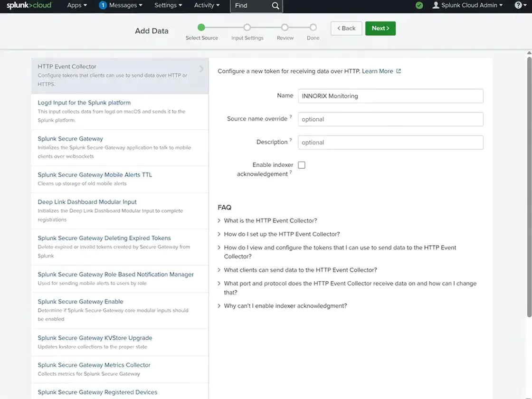
Task: Open the Activity dropdown menu
Action: (x=207, y=5)
